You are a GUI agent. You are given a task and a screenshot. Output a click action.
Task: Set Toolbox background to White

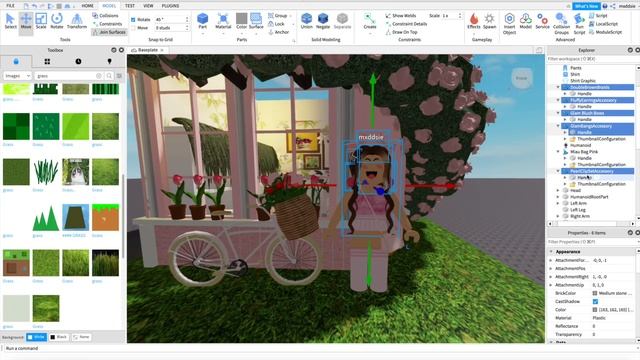[x=36, y=337]
